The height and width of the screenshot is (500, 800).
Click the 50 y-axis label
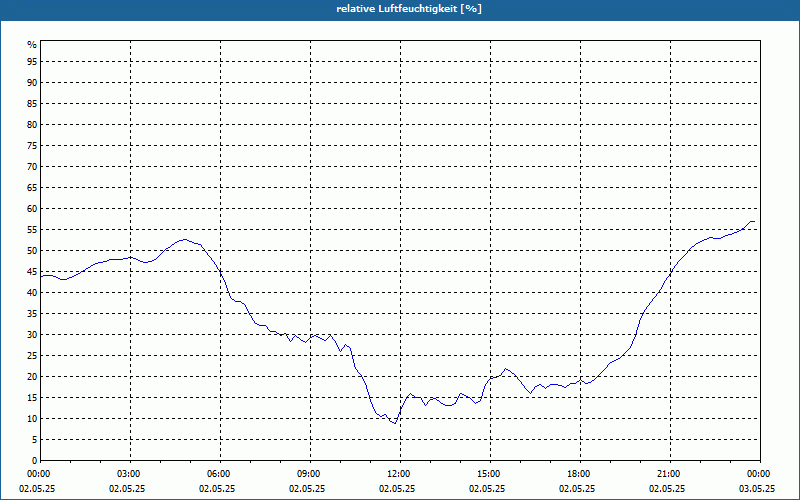tap(32, 251)
